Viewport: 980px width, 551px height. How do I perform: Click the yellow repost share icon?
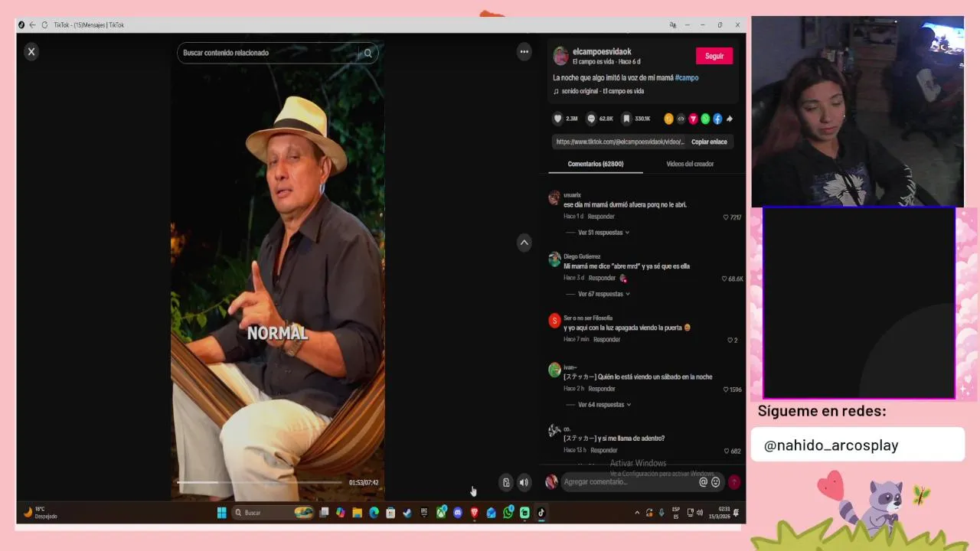tap(668, 119)
